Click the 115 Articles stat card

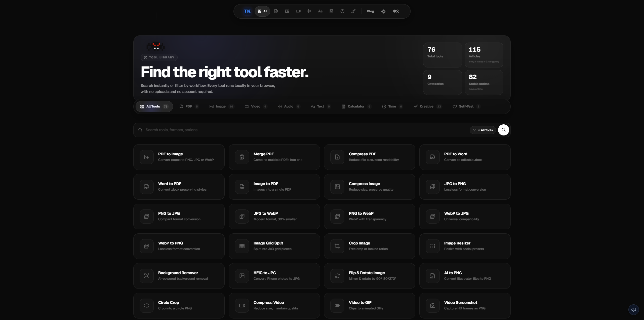click(x=484, y=55)
